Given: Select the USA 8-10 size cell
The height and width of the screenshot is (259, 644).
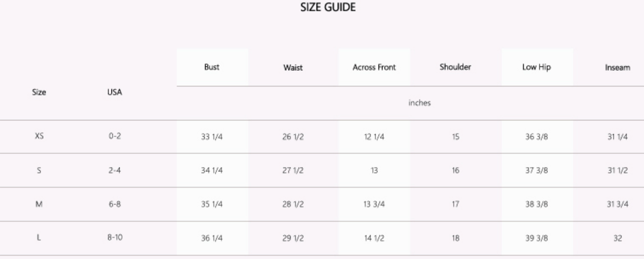Looking at the screenshot, I should [114, 238].
